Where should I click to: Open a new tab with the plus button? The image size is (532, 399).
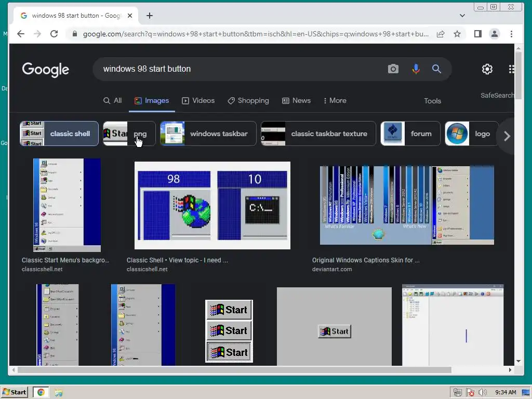click(x=149, y=16)
